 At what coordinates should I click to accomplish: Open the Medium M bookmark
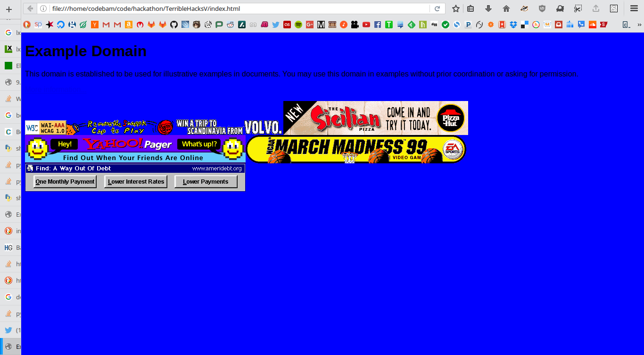321,25
